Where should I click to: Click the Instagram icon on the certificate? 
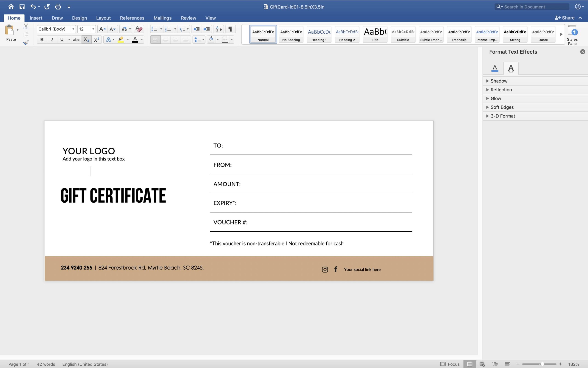(325, 269)
